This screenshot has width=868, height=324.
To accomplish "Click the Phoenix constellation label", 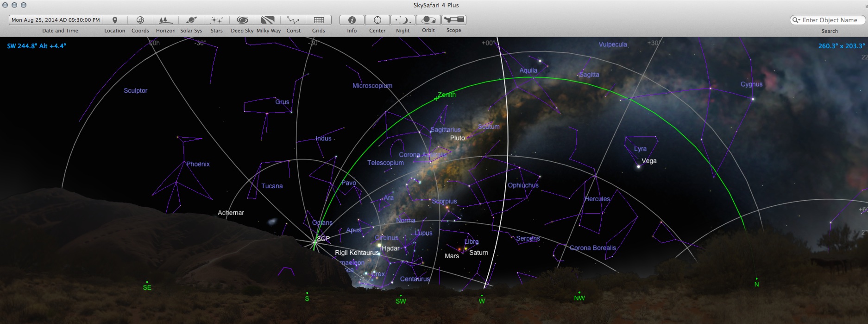I will pyautogui.click(x=198, y=164).
